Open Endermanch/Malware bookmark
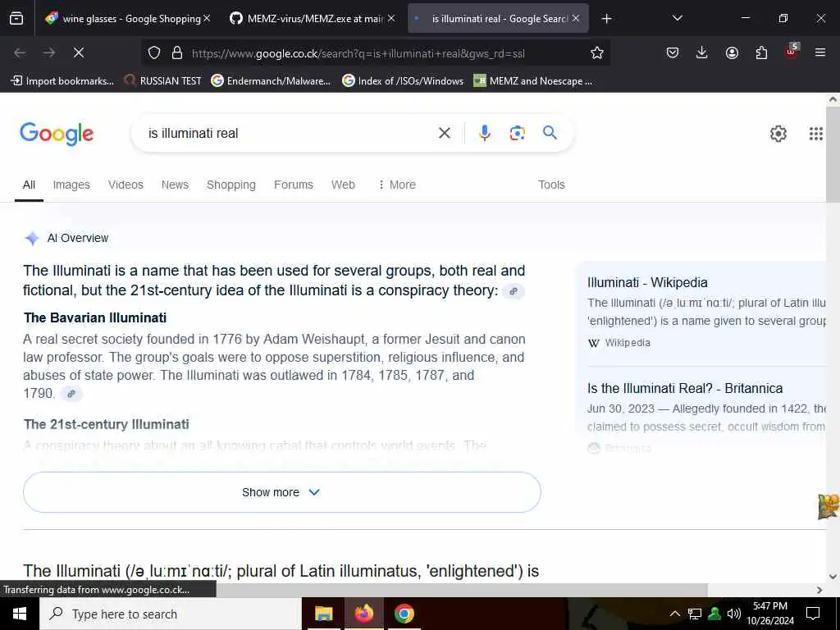 (x=271, y=81)
